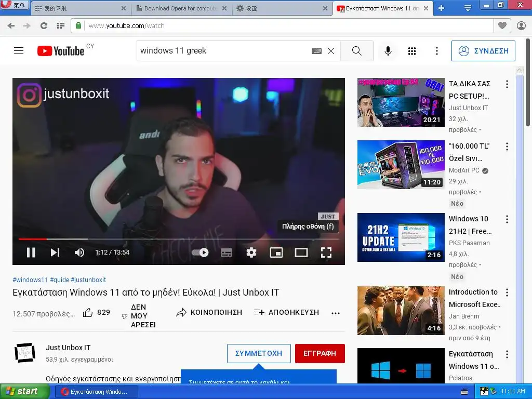Click the justunboxit Instagram overlay
Image resolution: width=532 pixels, height=399 pixels.
pos(63,95)
